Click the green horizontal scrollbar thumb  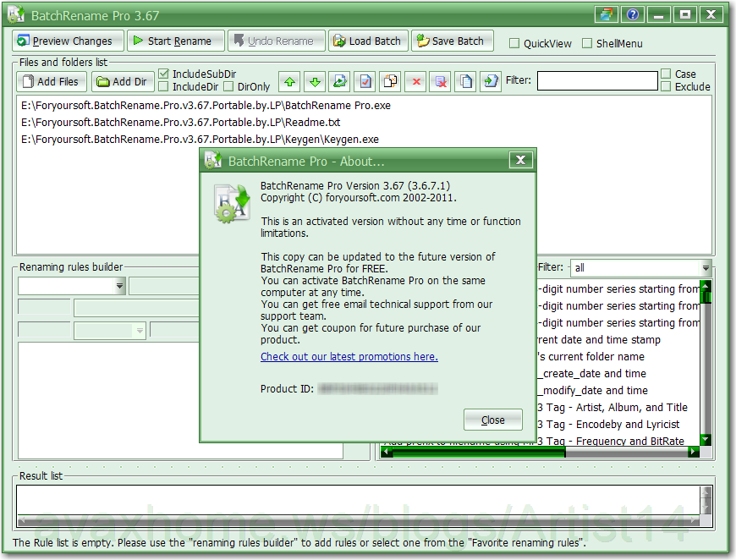479,452
